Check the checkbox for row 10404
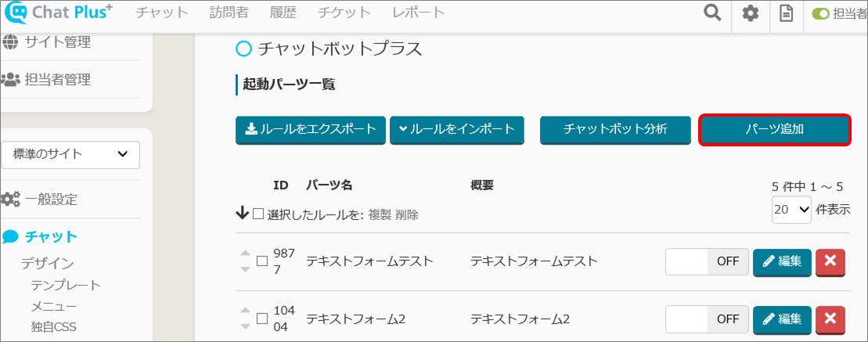 click(x=262, y=319)
